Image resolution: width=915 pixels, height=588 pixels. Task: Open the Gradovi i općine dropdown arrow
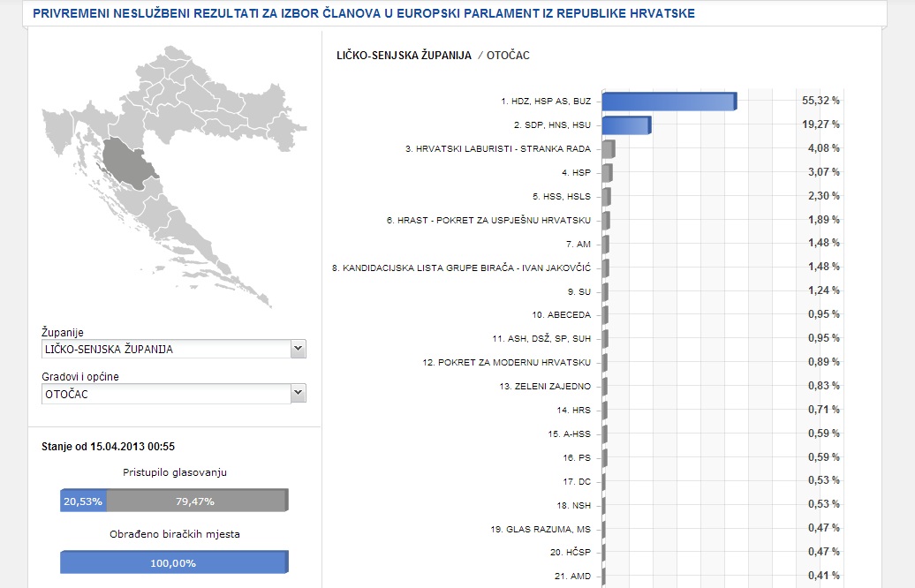[x=299, y=393]
